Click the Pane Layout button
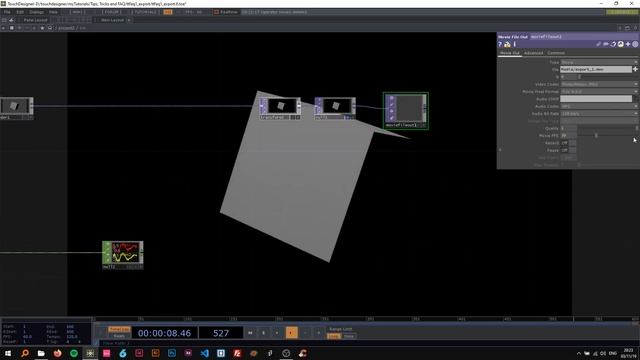 point(35,20)
